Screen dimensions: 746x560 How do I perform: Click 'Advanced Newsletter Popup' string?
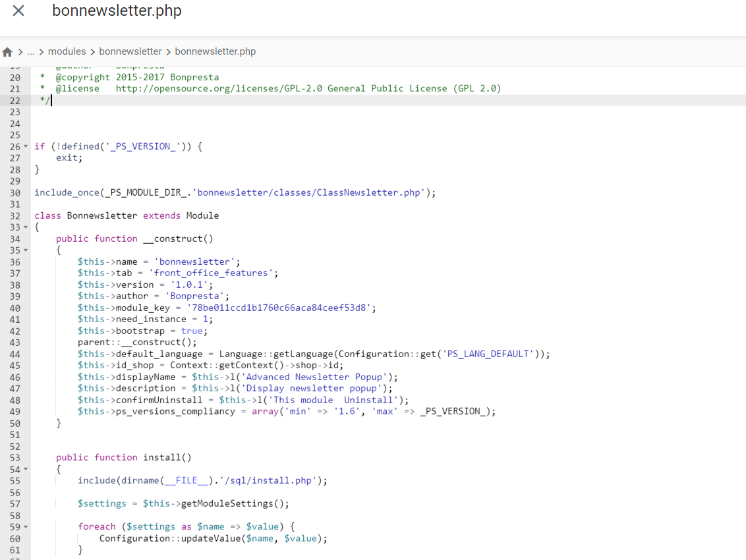tap(314, 378)
